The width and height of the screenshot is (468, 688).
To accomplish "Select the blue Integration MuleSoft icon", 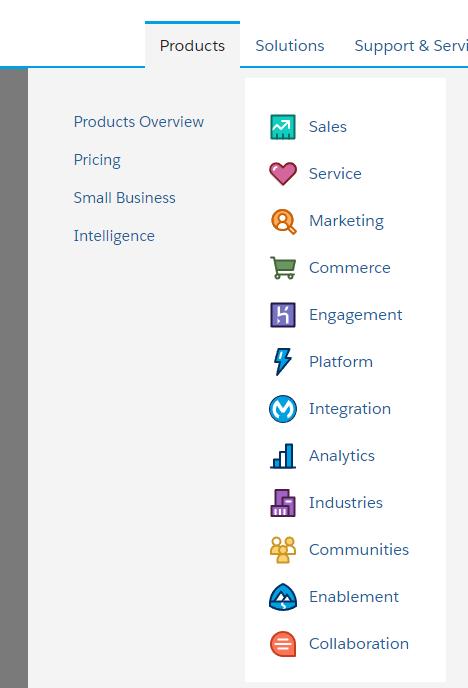I will tap(283, 409).
